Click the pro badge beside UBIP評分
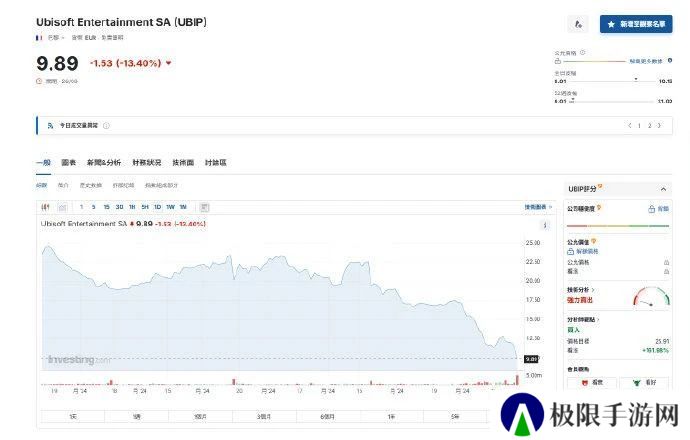The width and height of the screenshot is (690, 440). 600,187
